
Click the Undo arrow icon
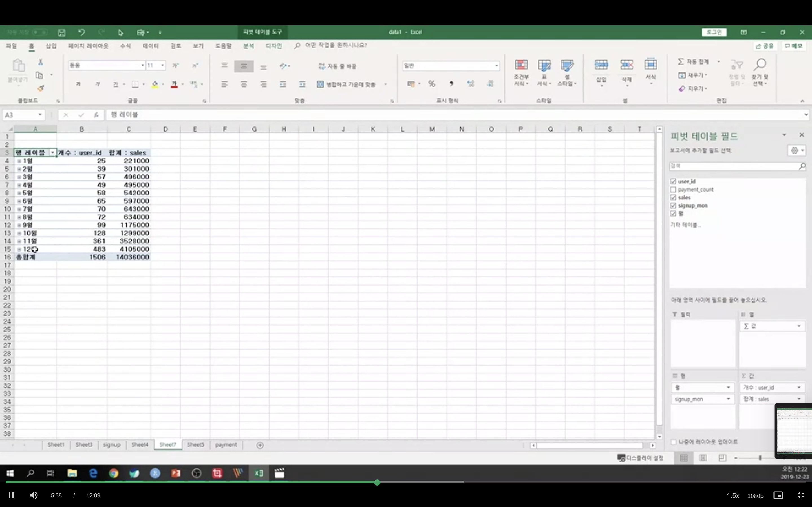[81, 32]
